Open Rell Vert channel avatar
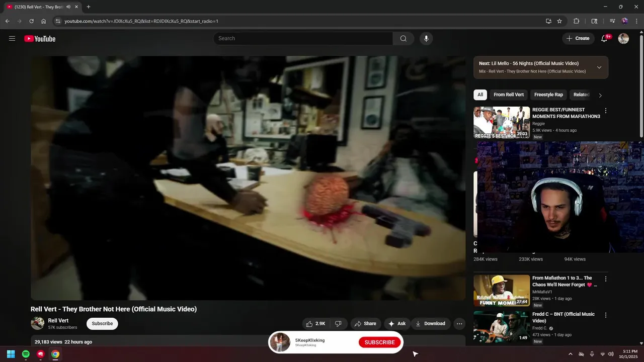This screenshot has height=362, width=644. point(37,323)
